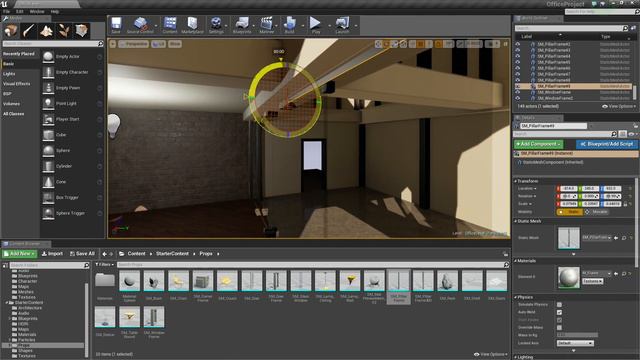Toggle visibility eye of SM_WindowFrame2
Image resolution: width=640 pixels, height=360 pixels.
[x=518, y=98]
